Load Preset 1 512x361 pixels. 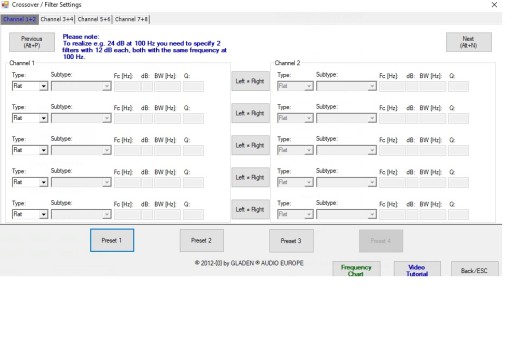click(x=112, y=240)
